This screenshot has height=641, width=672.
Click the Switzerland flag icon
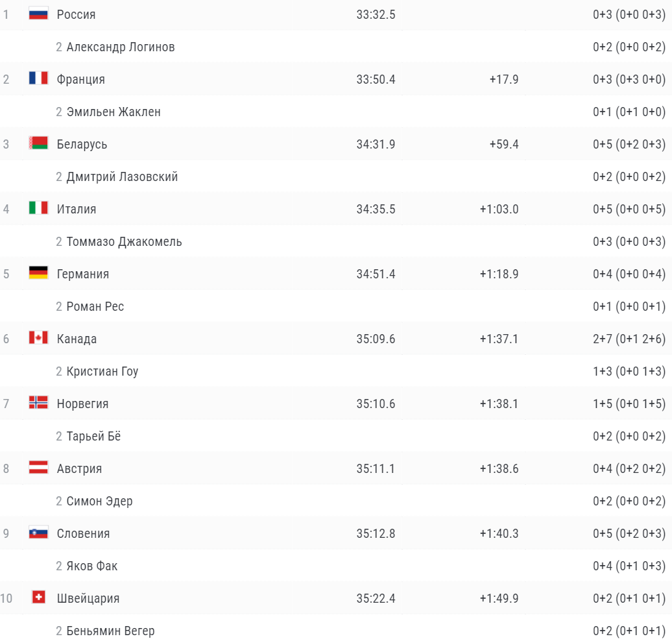pos(39,598)
